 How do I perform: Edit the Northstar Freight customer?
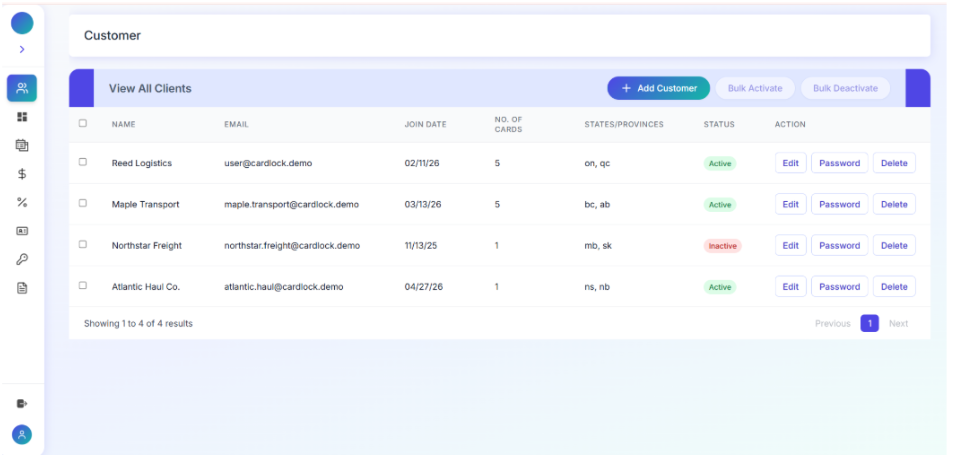coord(790,245)
